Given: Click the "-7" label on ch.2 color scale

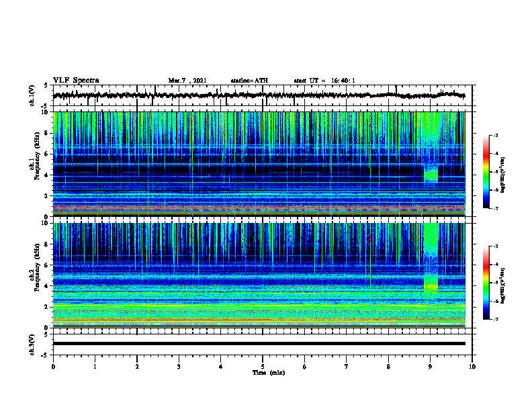Looking at the screenshot, I should (496, 320).
